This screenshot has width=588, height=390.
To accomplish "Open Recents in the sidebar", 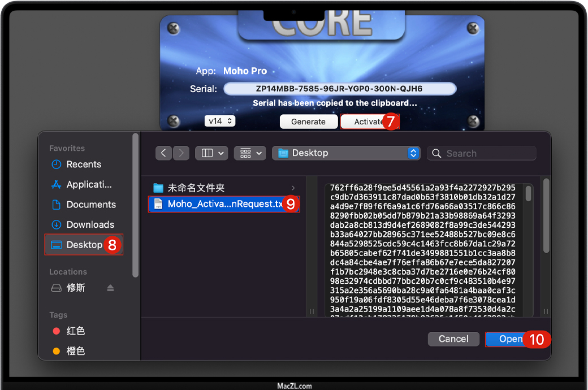I will pos(83,164).
